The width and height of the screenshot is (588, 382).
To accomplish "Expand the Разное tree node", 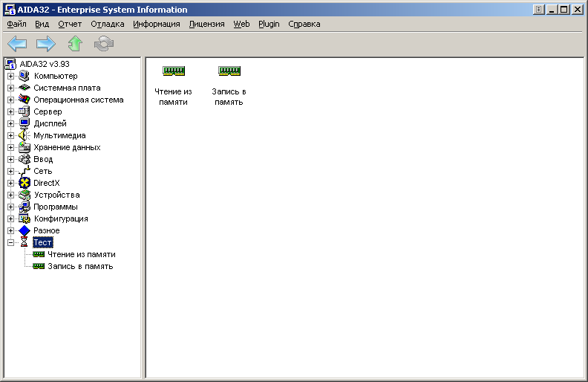I will [x=10, y=231].
